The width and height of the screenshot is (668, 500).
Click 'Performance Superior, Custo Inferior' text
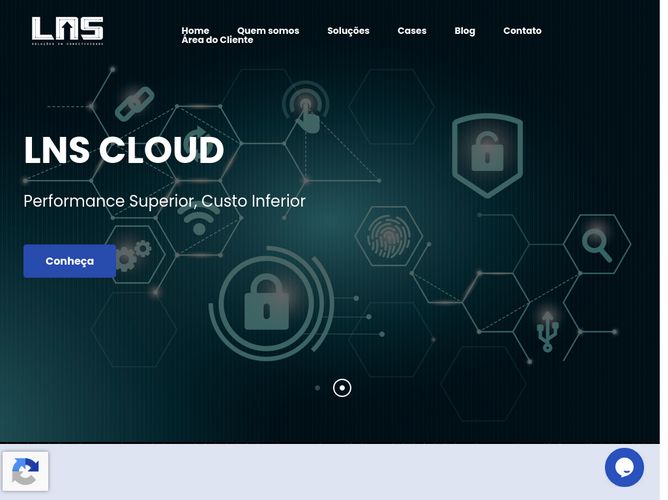[x=164, y=201]
